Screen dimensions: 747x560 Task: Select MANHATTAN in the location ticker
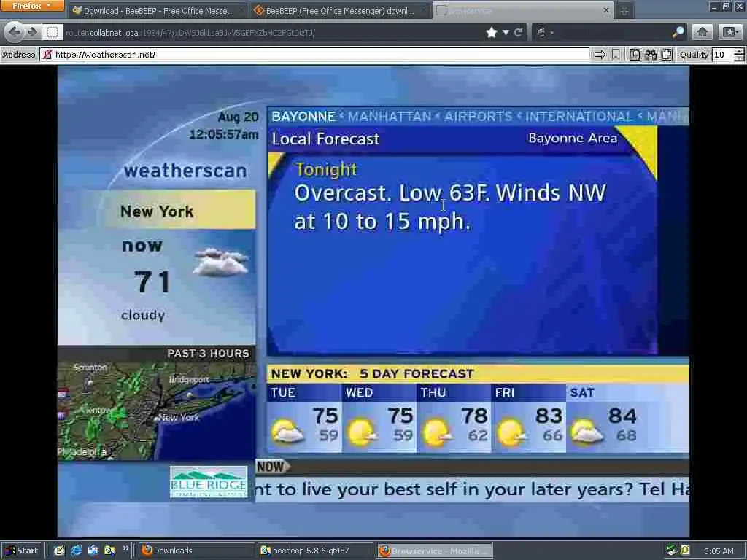[390, 117]
